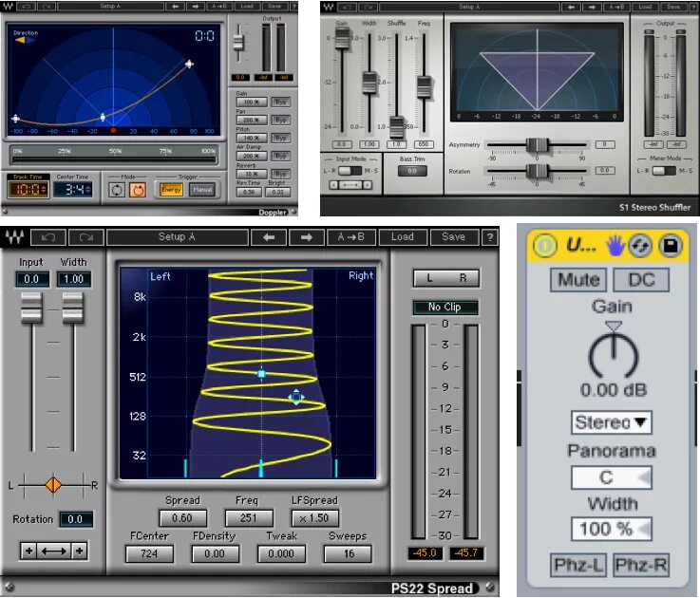Image resolution: width=700 pixels, height=598 pixels.
Task: Click L R meter button in PS22 Spread
Action: coord(446,278)
